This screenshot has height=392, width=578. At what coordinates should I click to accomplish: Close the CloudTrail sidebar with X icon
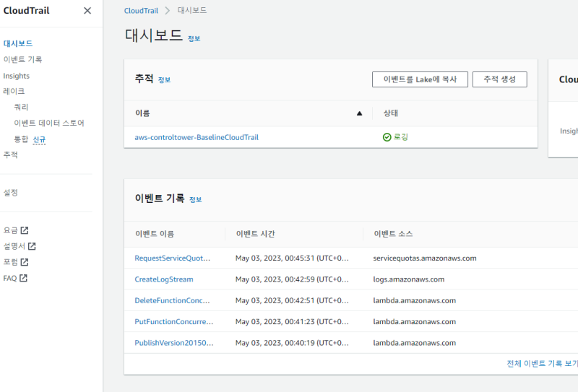[x=87, y=11]
